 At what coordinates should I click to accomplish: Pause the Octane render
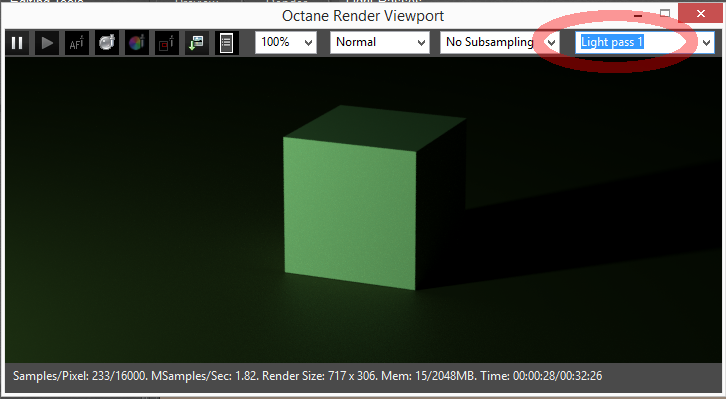17,43
